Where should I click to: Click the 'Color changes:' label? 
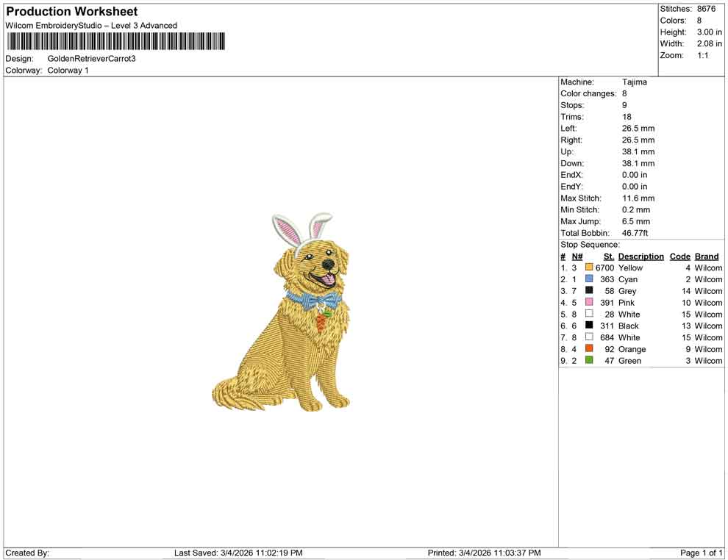pyautogui.click(x=588, y=93)
